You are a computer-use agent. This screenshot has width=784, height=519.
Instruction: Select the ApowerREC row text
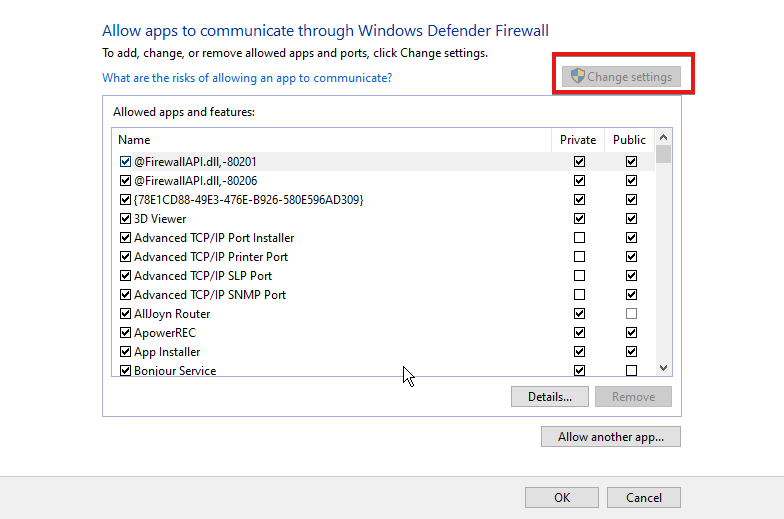[x=165, y=332]
